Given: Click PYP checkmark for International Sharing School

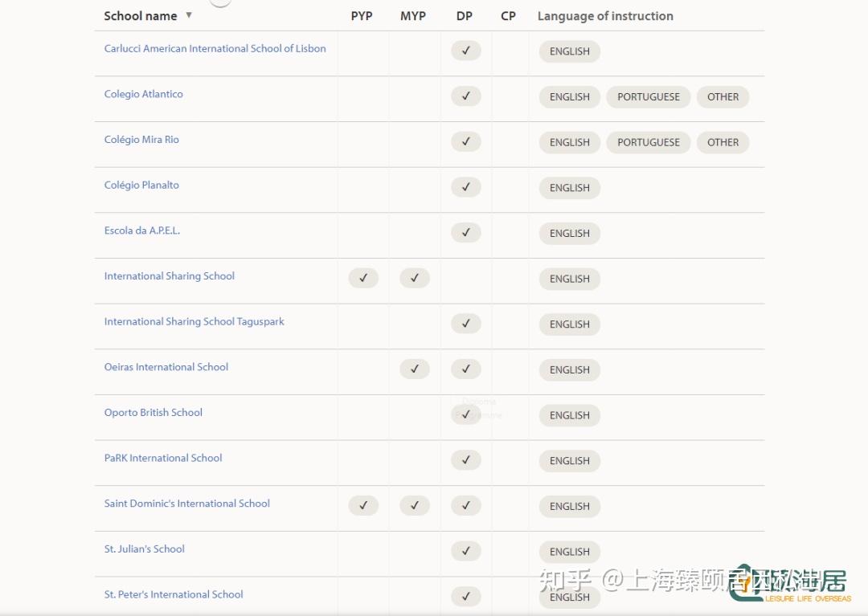Looking at the screenshot, I should [363, 278].
